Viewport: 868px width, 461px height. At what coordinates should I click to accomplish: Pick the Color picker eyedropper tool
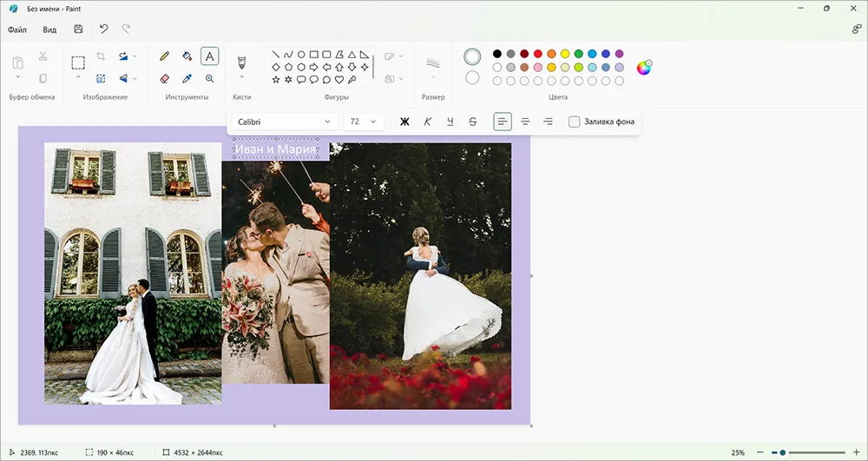point(187,79)
